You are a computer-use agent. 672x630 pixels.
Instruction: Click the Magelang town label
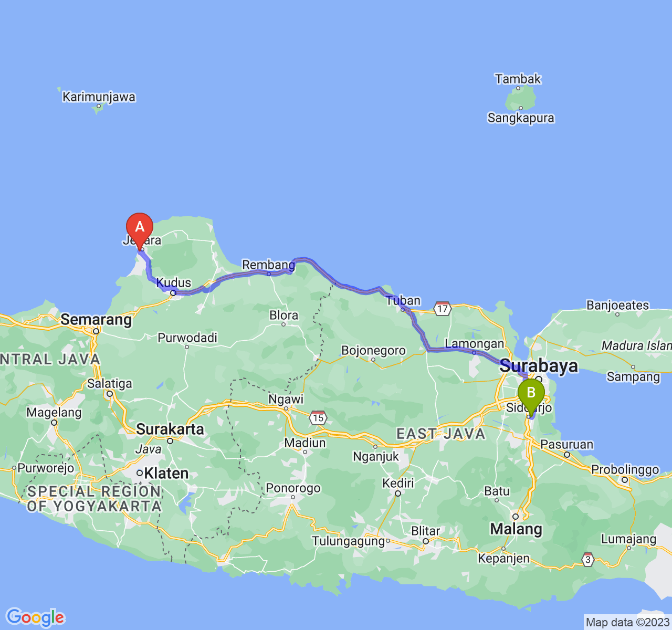pyautogui.click(x=54, y=412)
